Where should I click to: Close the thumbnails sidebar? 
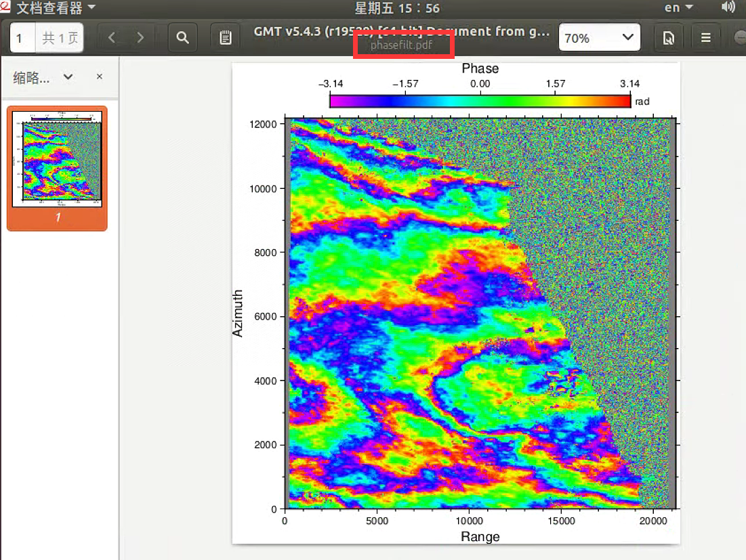(x=100, y=77)
